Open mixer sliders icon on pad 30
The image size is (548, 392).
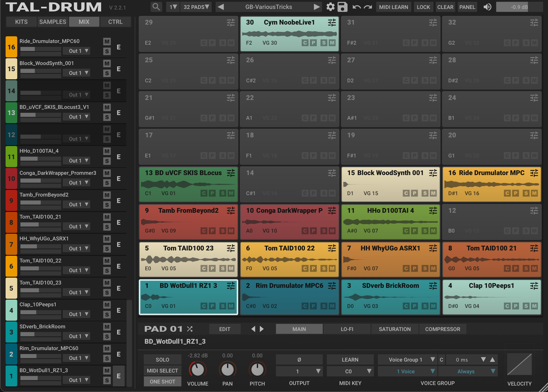click(x=332, y=23)
